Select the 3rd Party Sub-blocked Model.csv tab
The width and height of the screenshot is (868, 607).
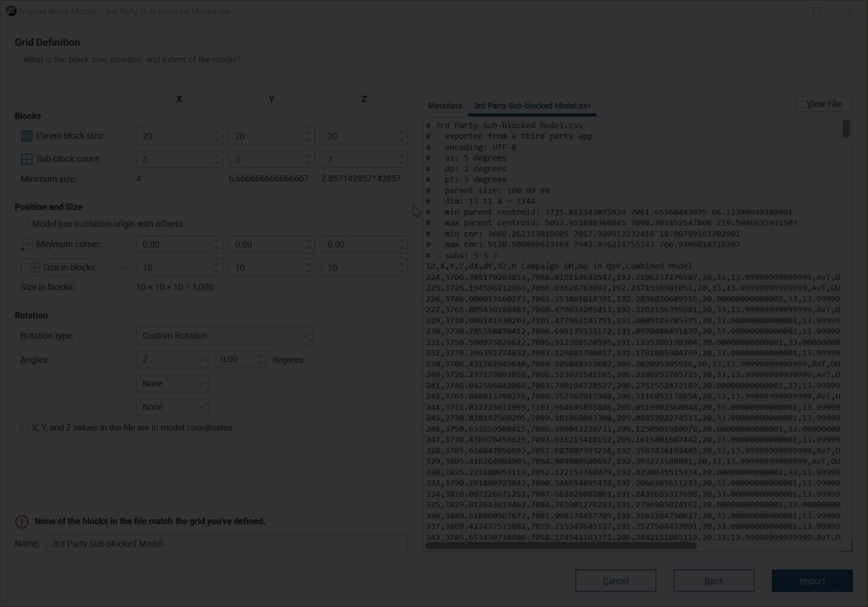[x=532, y=106]
